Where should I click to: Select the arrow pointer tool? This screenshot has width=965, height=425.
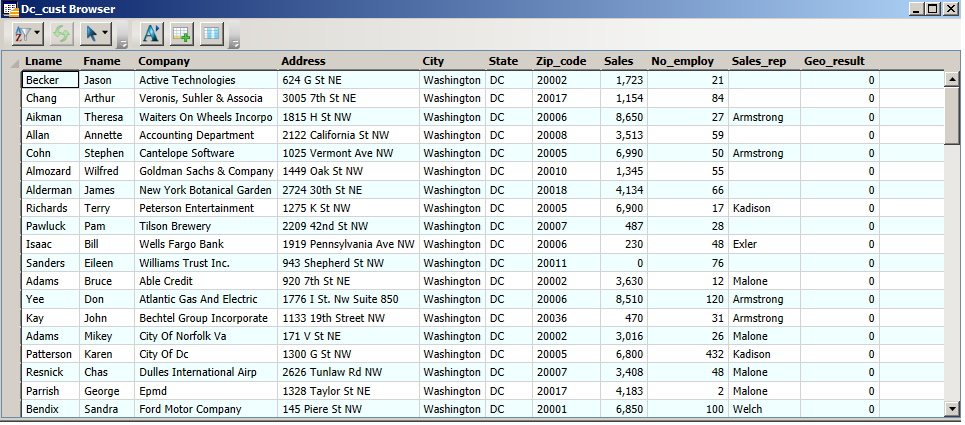click(91, 34)
